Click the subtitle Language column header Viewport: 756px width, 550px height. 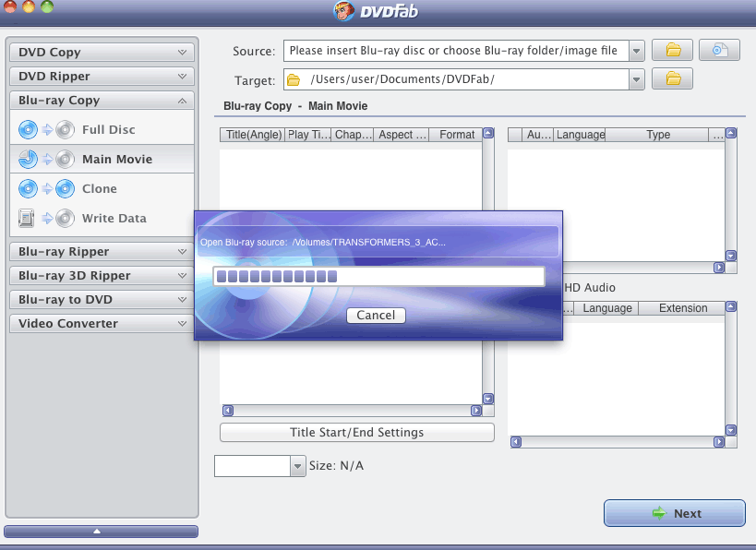[x=606, y=308]
